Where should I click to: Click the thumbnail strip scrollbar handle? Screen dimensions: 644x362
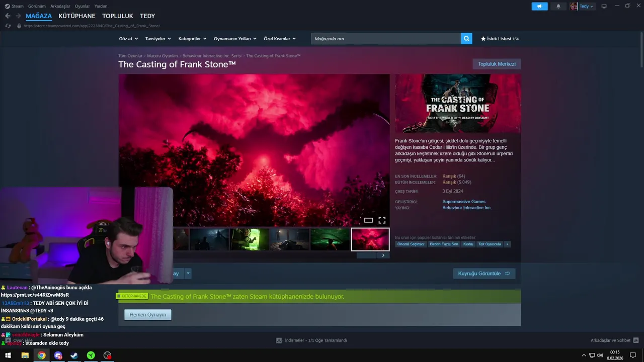click(x=366, y=255)
